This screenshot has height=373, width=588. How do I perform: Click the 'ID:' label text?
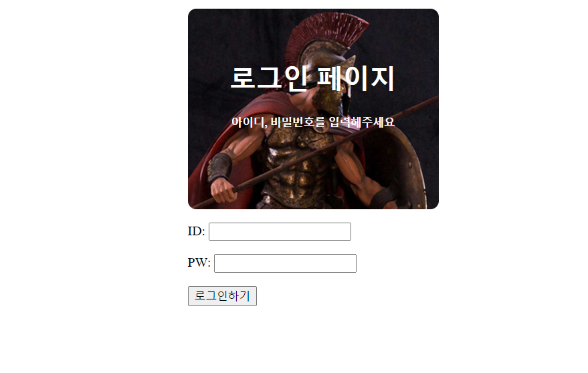pos(196,231)
